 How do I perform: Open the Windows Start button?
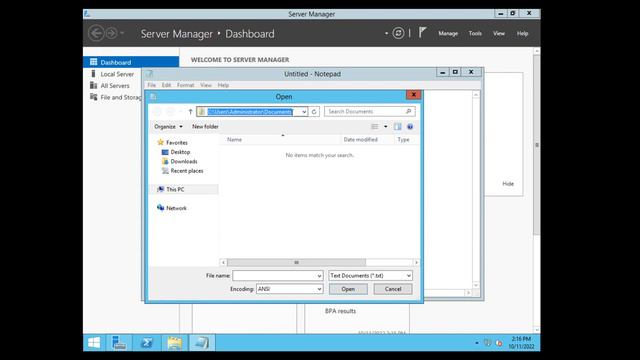point(94,342)
